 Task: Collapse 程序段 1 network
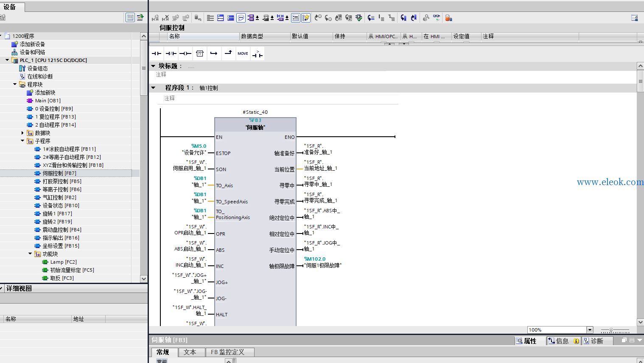153,88
